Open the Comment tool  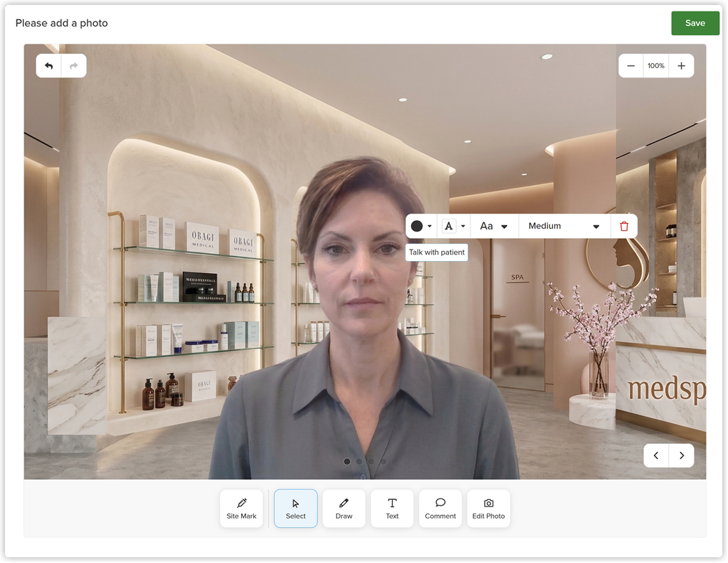tap(440, 508)
